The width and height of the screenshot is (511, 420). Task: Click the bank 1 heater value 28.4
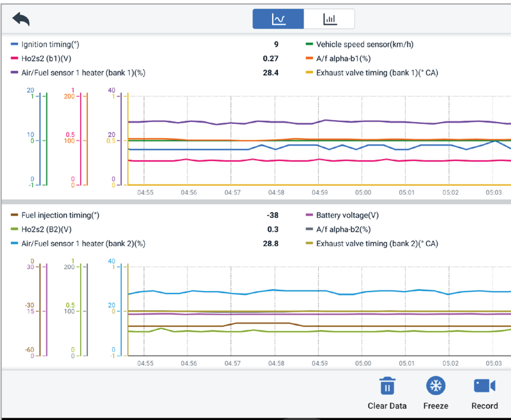271,73
